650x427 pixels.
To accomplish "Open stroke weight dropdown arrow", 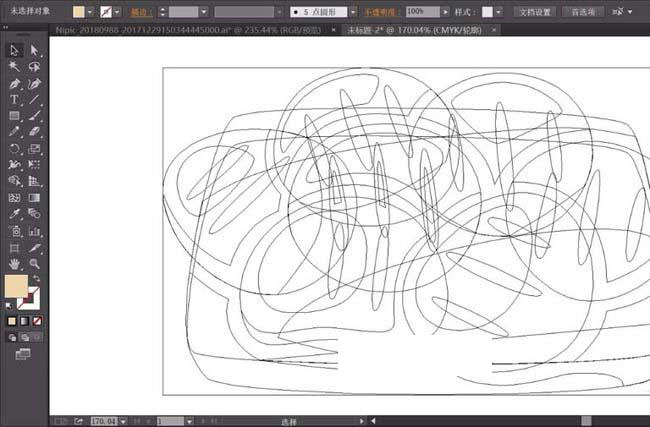I will (204, 12).
